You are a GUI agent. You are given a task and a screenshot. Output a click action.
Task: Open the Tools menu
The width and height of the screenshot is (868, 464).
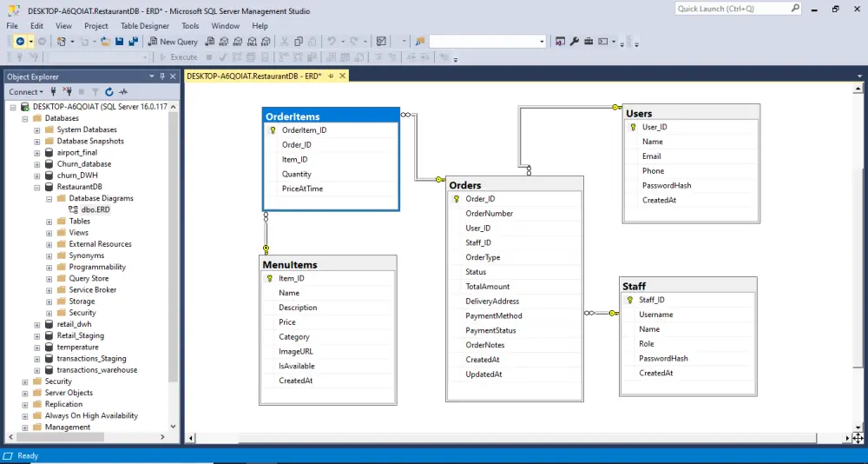[190, 26]
